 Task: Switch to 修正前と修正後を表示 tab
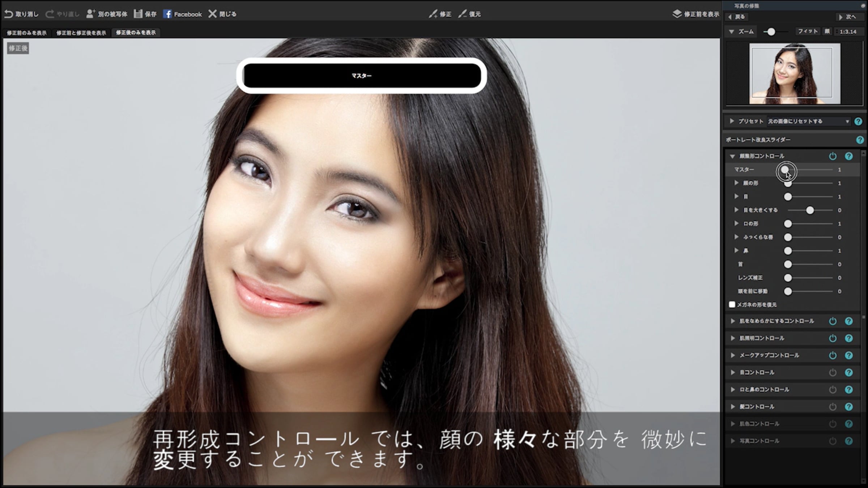pos(81,33)
